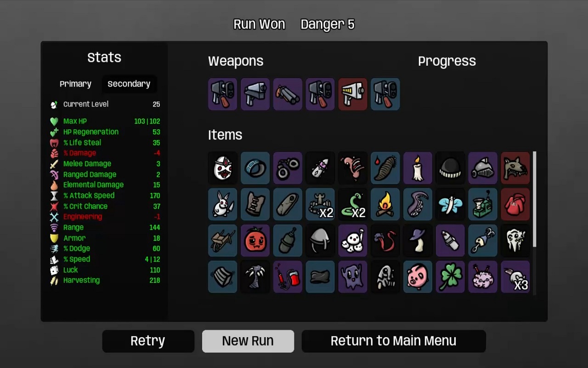Click the Harvesting stat row
588x368 pixels.
pyautogui.click(x=105, y=280)
